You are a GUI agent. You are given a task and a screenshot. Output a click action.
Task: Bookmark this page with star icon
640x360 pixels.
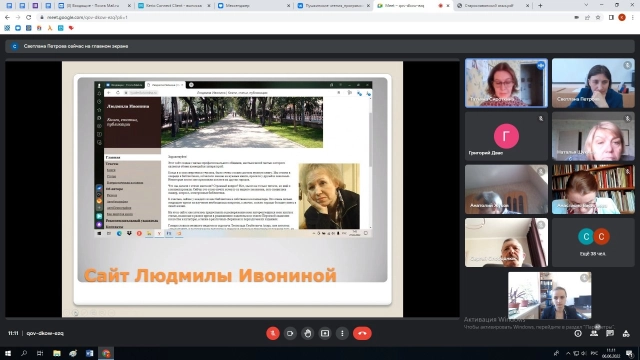[598, 18]
